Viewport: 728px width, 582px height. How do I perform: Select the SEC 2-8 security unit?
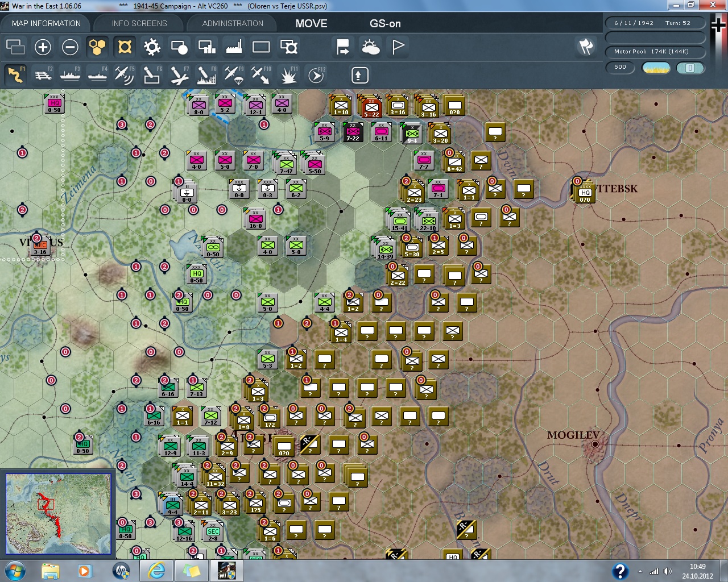pyautogui.click(x=213, y=531)
